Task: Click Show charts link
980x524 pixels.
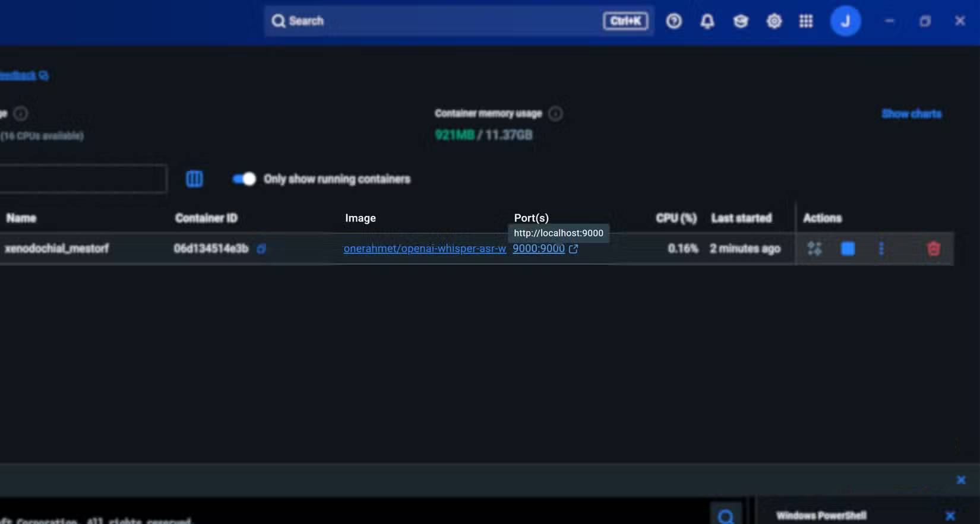Action: (911, 113)
